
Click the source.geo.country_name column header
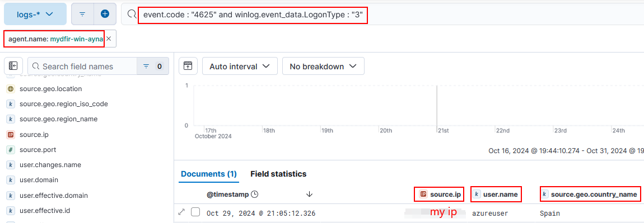(x=590, y=194)
